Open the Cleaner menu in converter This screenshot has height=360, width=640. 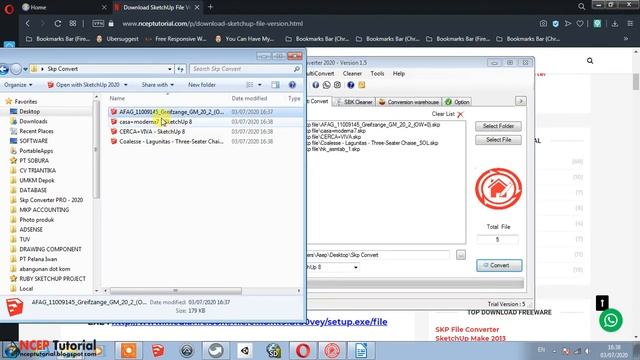[x=352, y=73]
